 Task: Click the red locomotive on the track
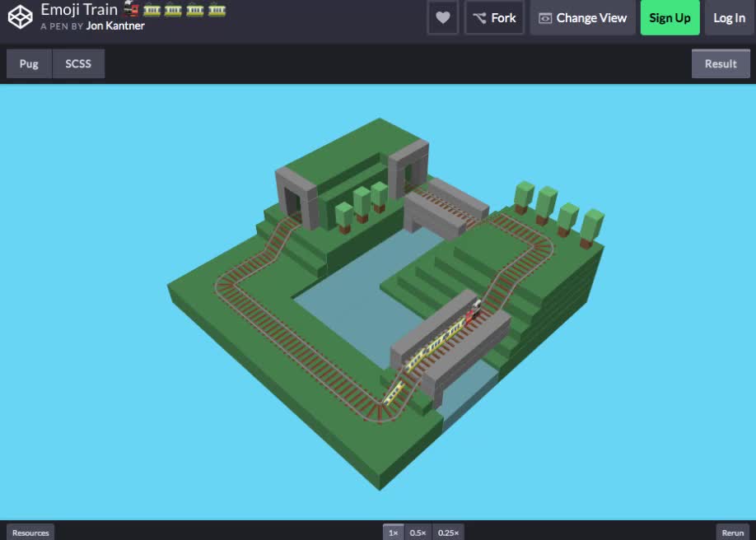(x=473, y=313)
